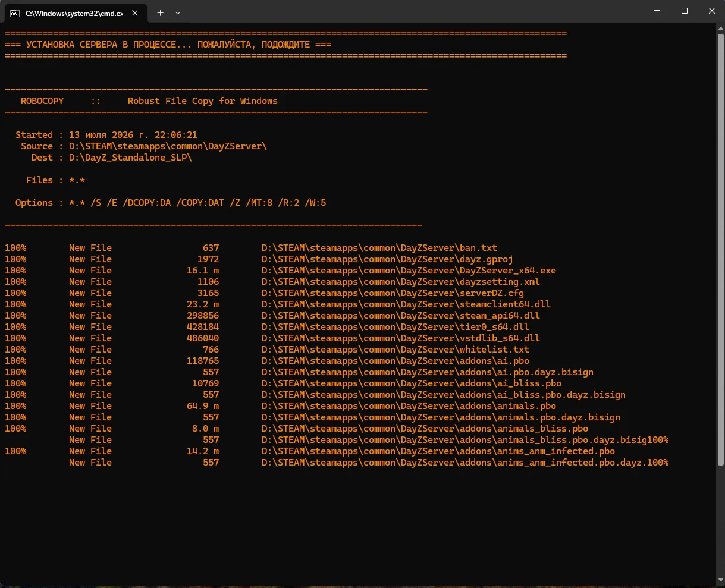Screen dimensions: 725x588
Task: Open the new tab profile dropdown
Action: 178,12
